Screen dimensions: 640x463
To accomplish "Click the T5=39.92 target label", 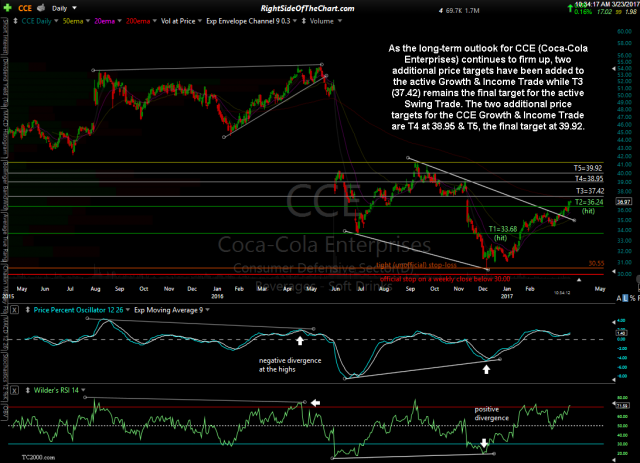I will pos(588,168).
